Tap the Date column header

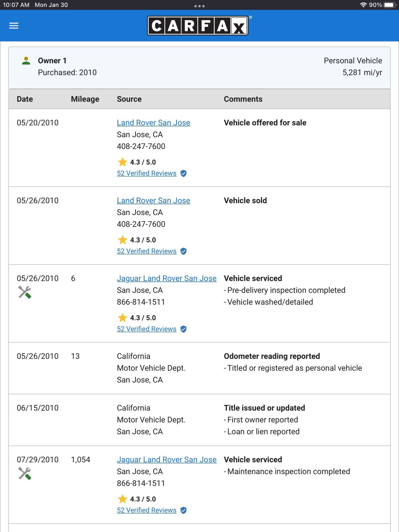click(x=25, y=99)
